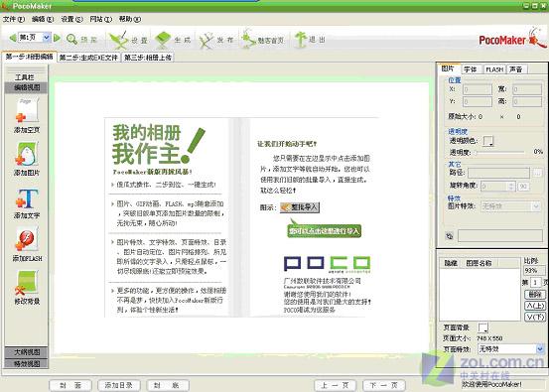Image resolution: width=549 pixels, height=392 pixels.
Task: Click the 90 degree rotate button
Action: (x=523, y=187)
